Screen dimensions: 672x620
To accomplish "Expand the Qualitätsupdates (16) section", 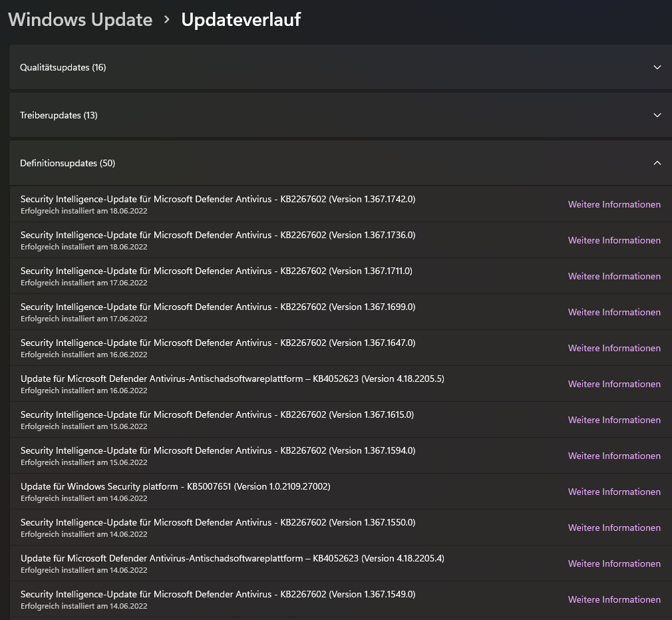I will pyautogui.click(x=341, y=67).
